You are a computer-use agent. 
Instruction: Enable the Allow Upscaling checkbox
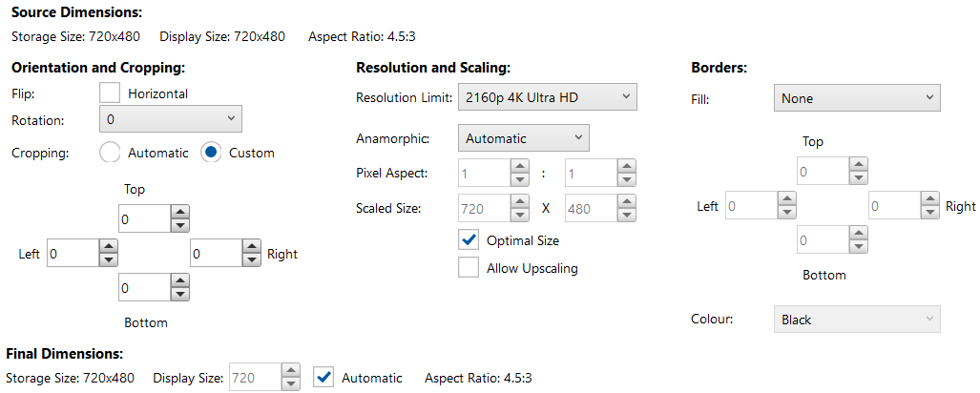[x=469, y=268]
